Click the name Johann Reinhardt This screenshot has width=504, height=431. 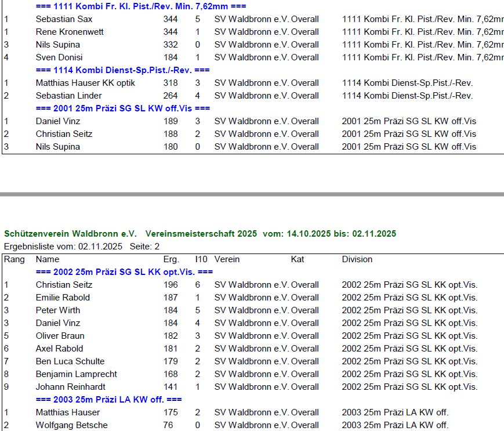click(71, 387)
